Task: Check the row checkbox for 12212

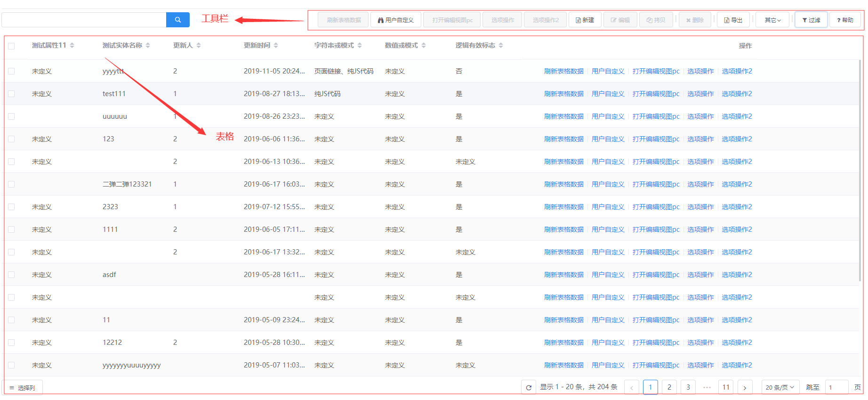Action: pyautogui.click(x=11, y=343)
